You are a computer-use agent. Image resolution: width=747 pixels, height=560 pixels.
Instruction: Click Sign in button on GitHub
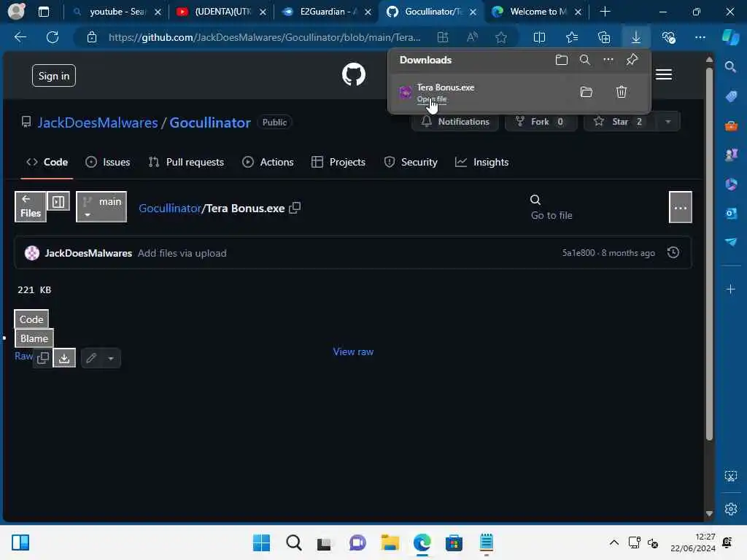pyautogui.click(x=54, y=76)
